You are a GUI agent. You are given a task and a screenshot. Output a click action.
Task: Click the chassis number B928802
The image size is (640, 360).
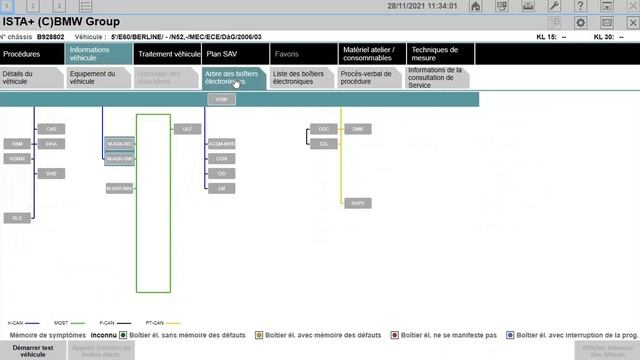click(51, 37)
